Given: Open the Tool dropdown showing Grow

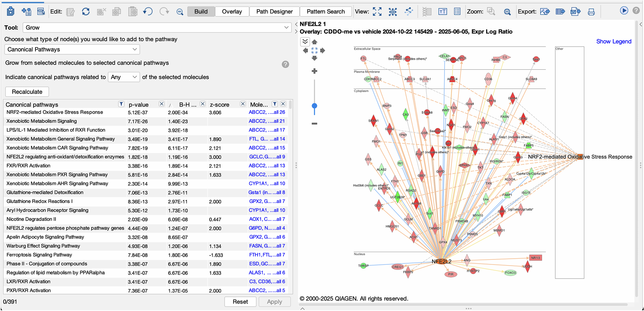Looking at the screenshot, I should point(157,27).
